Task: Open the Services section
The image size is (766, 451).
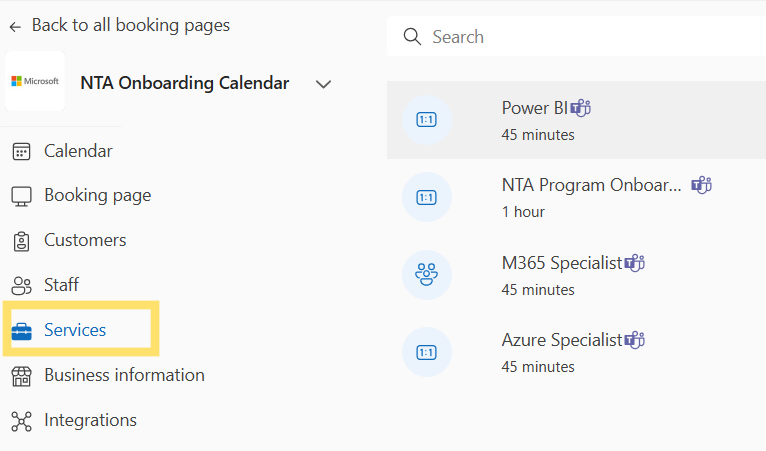Action: [75, 330]
